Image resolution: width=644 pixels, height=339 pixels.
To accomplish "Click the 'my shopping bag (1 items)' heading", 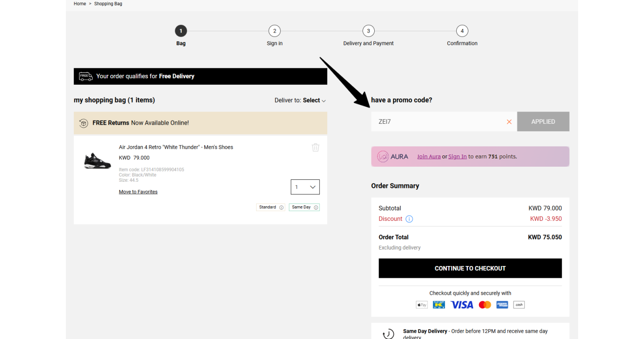I will point(114,100).
